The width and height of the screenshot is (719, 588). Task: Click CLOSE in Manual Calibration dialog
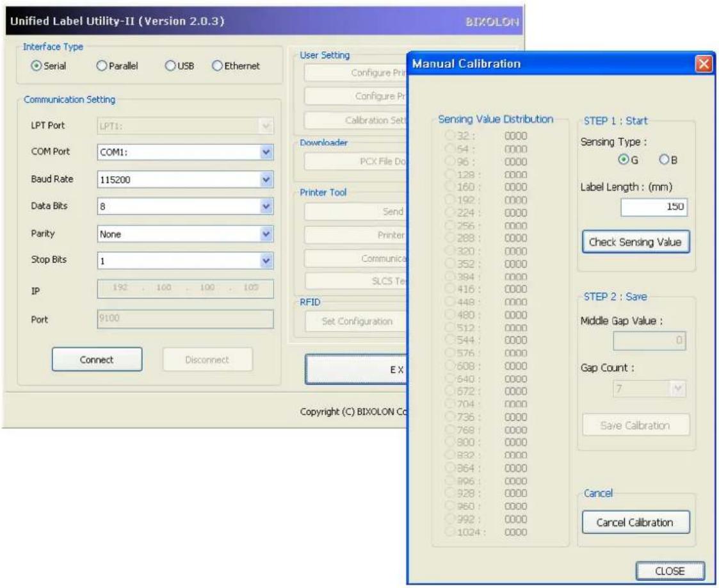(x=670, y=571)
